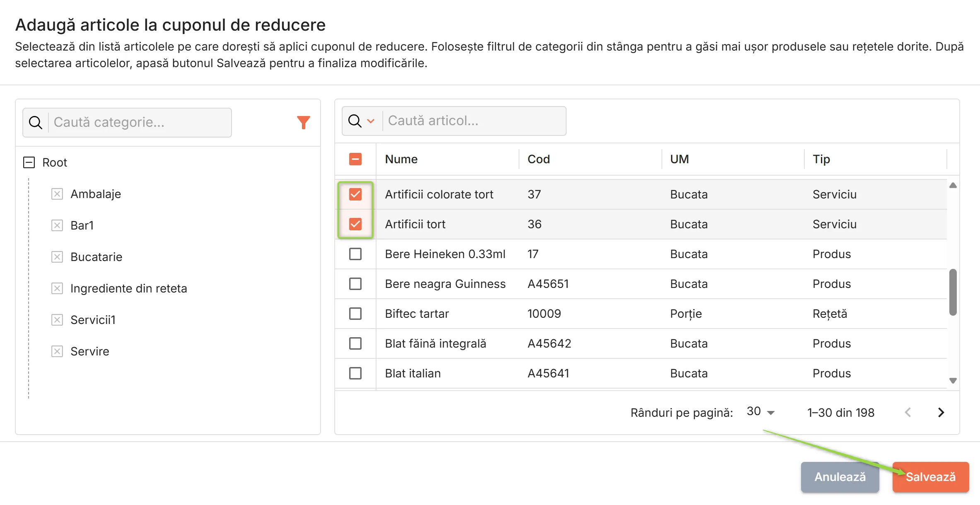Open the rows per page dropdown
This screenshot has width=980, height=505.
coord(760,412)
